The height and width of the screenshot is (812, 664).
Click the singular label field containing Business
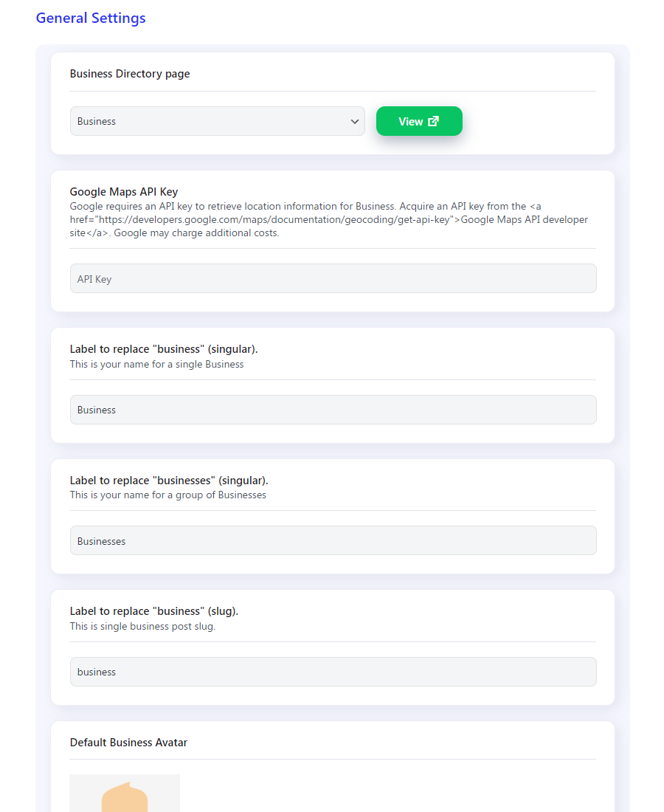pos(333,410)
